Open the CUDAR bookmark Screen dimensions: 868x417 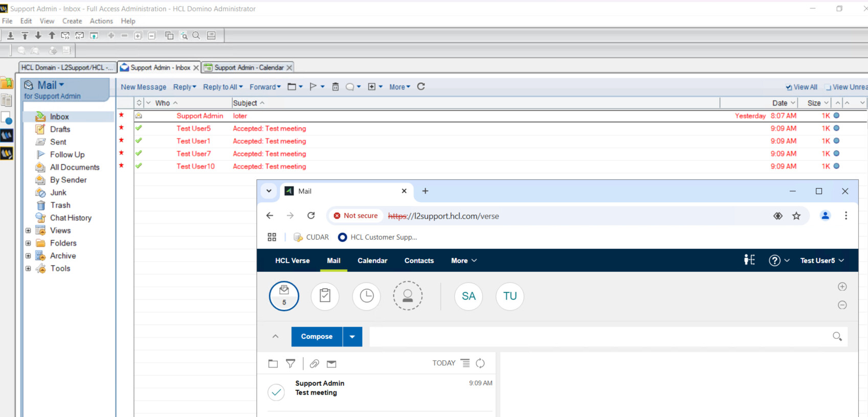click(311, 237)
